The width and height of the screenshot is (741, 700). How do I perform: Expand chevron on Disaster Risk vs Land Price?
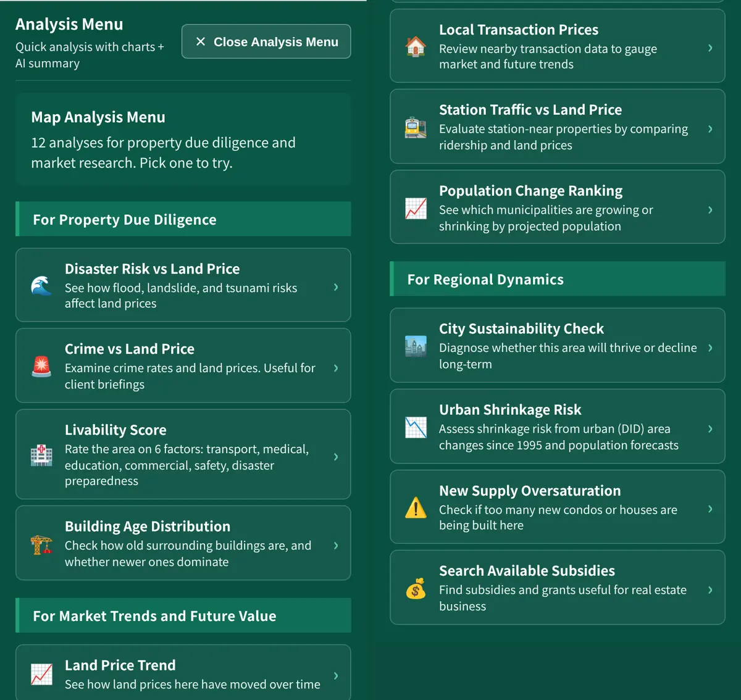[336, 287]
